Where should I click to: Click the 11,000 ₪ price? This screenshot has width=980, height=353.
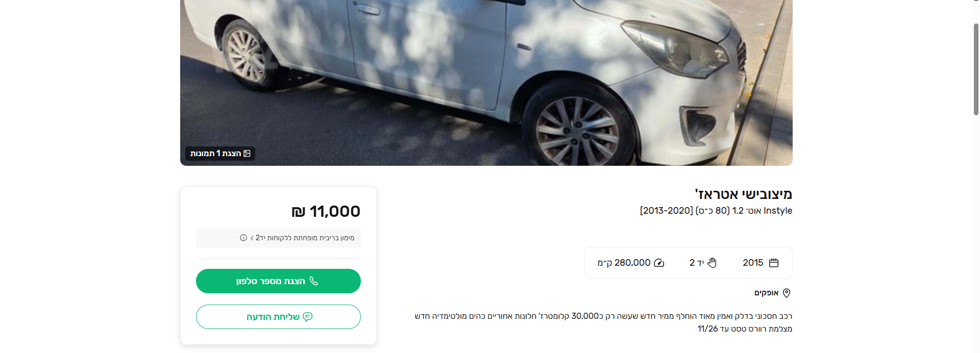[x=326, y=211]
